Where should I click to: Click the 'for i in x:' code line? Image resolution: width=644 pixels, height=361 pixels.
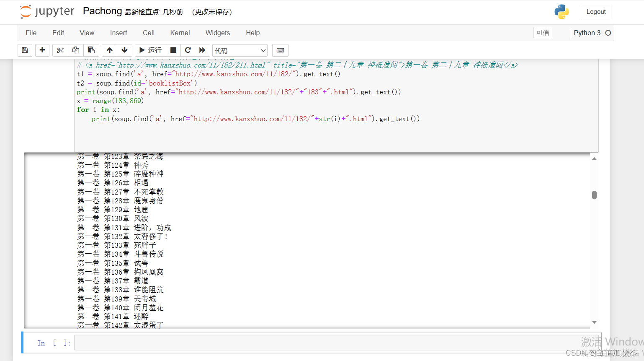pos(98,110)
